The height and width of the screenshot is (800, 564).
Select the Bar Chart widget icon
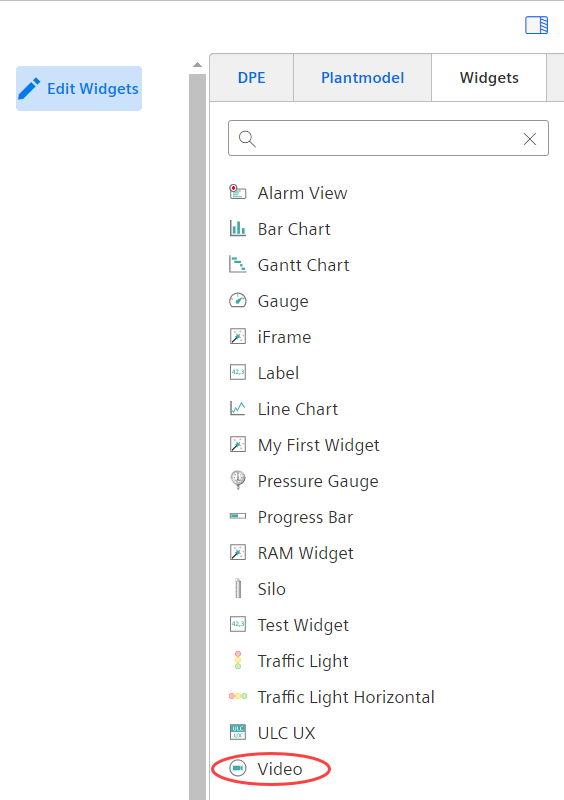237,229
